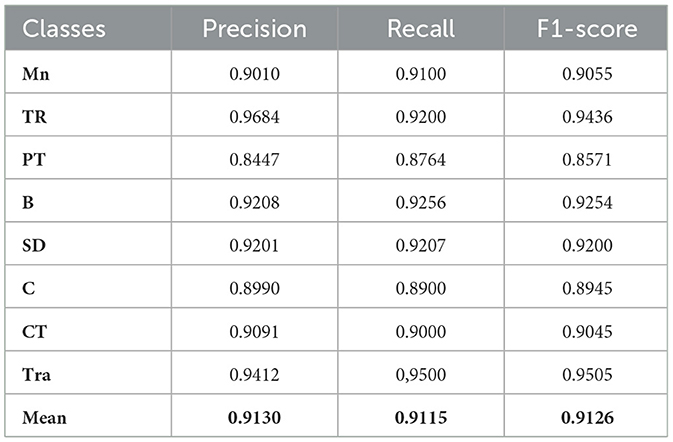The image size is (673, 442).
Task: Select the Tra class label
Action: click(x=36, y=375)
